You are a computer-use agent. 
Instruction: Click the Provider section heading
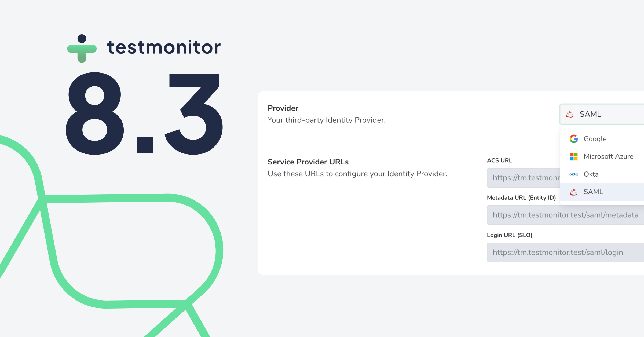pyautogui.click(x=283, y=108)
